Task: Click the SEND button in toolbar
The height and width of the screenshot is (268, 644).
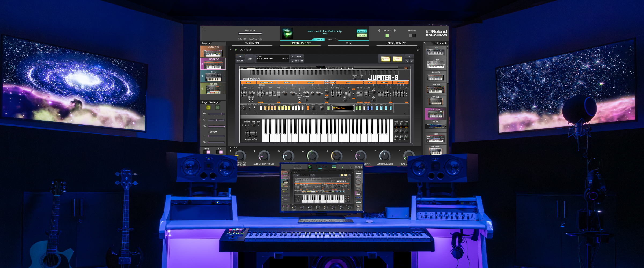Action: pos(297,61)
